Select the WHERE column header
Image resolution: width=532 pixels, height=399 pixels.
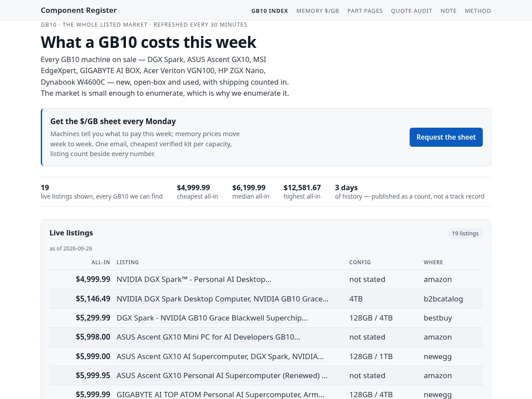pyautogui.click(x=433, y=262)
